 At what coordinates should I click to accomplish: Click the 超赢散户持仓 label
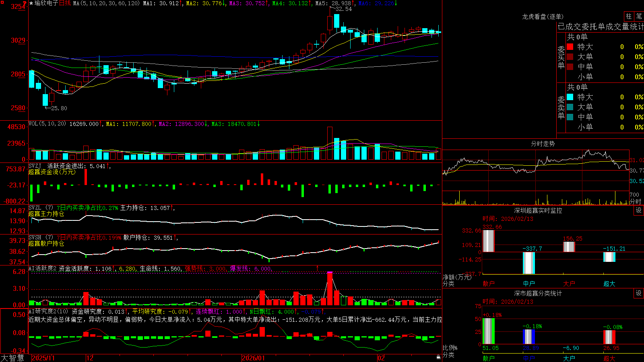tap(46, 244)
